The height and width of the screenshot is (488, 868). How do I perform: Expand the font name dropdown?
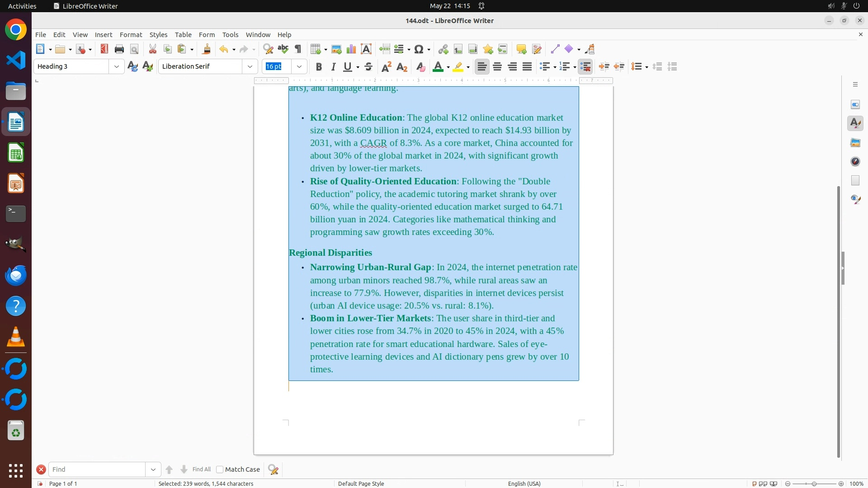250,67
